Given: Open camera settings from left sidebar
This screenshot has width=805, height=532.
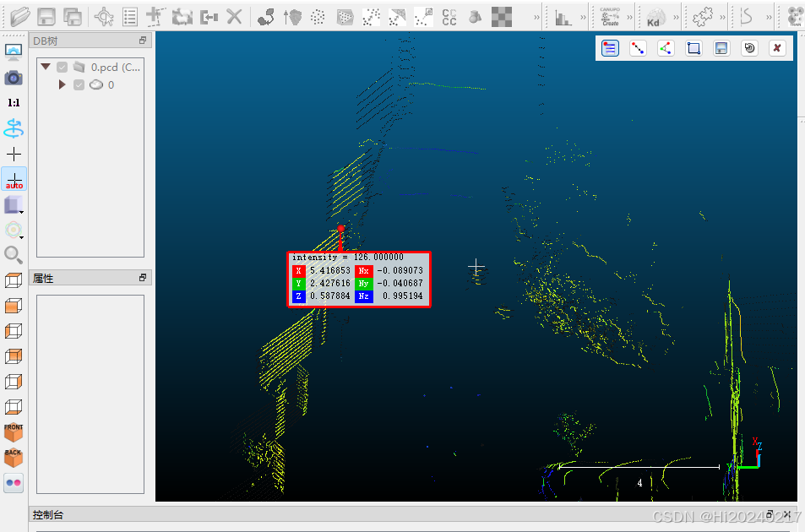Looking at the screenshot, I should click(14, 78).
